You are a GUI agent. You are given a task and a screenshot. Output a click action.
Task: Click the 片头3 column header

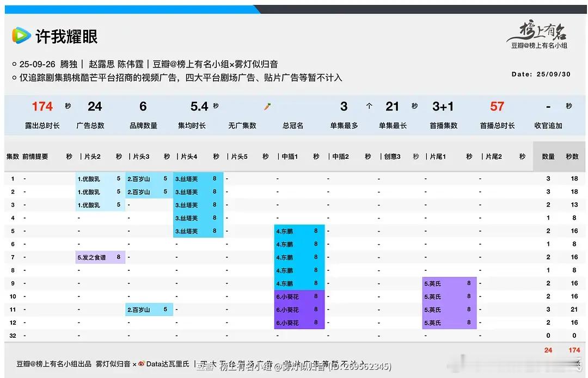[141, 157]
